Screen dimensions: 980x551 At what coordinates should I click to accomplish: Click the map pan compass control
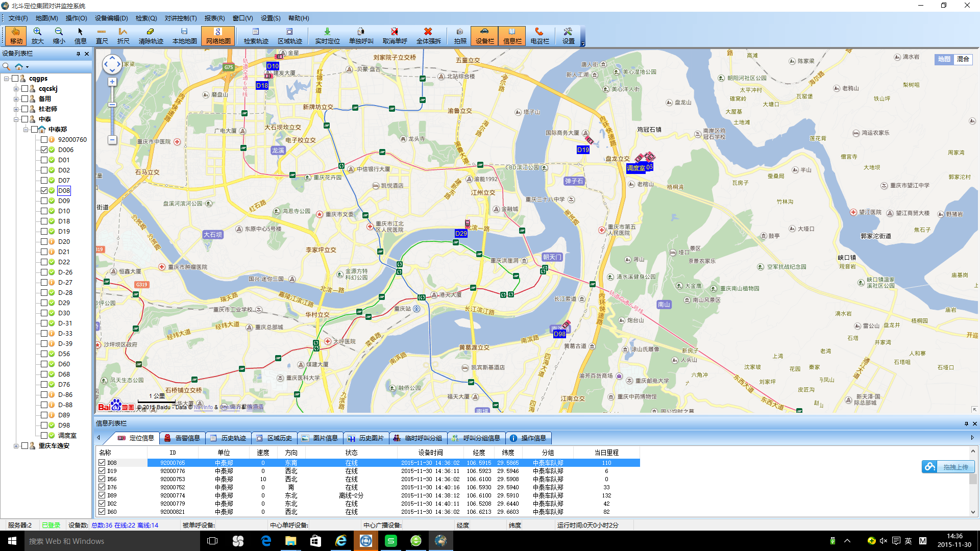tap(112, 64)
